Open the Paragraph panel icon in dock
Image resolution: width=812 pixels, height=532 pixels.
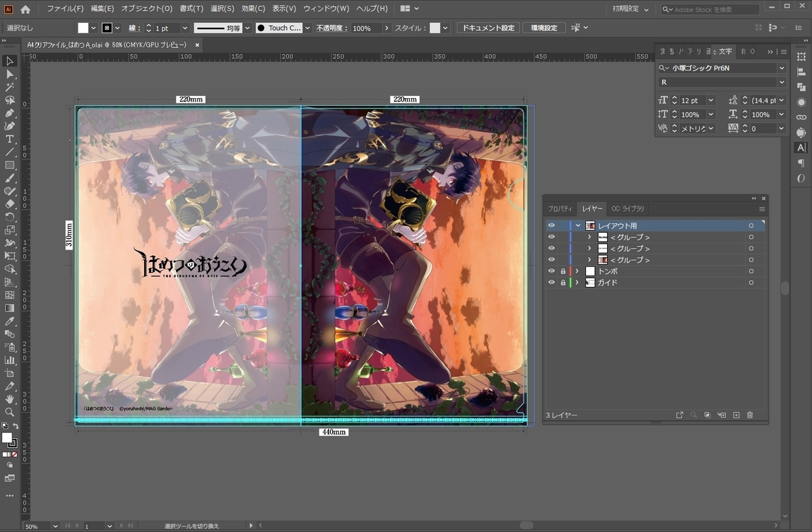click(x=801, y=163)
